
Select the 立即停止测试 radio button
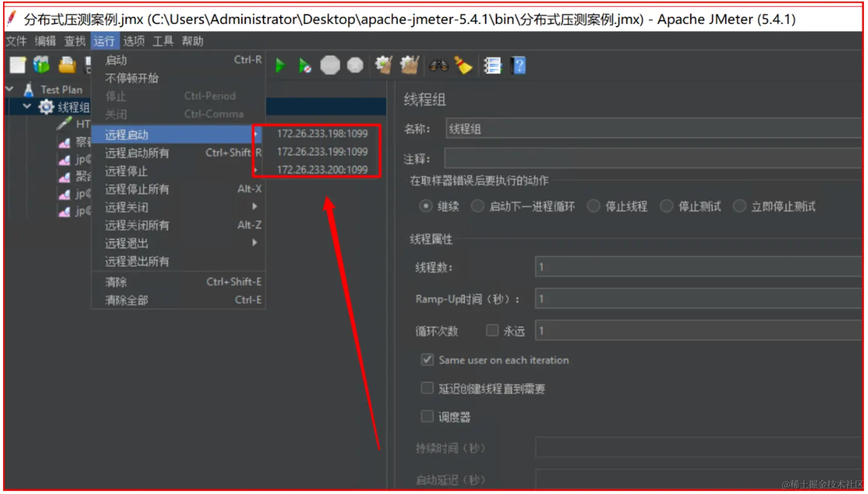(x=739, y=206)
